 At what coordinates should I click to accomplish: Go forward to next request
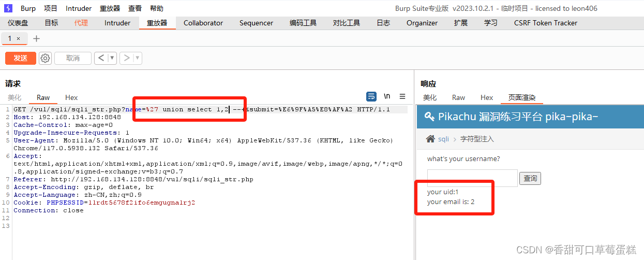point(126,58)
